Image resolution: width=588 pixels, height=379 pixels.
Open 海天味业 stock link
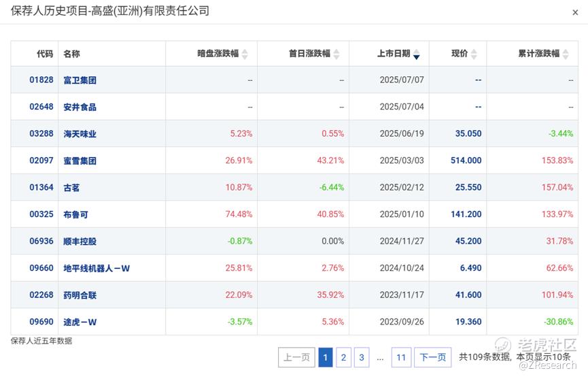pos(80,134)
